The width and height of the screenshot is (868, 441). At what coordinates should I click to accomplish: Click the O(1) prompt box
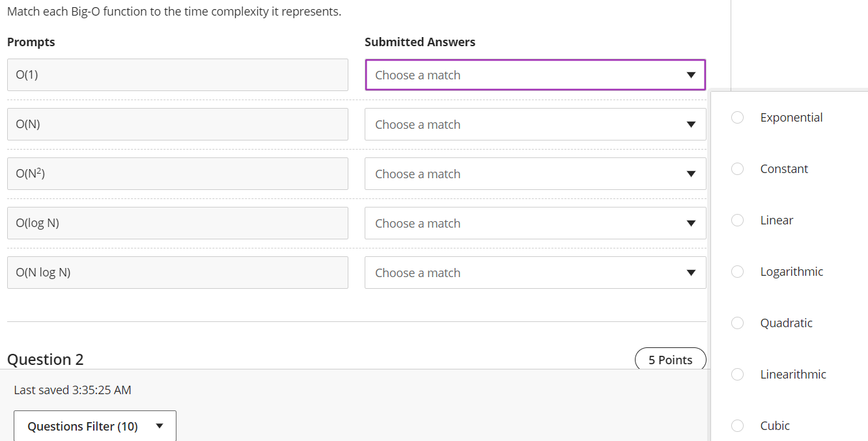tap(177, 75)
